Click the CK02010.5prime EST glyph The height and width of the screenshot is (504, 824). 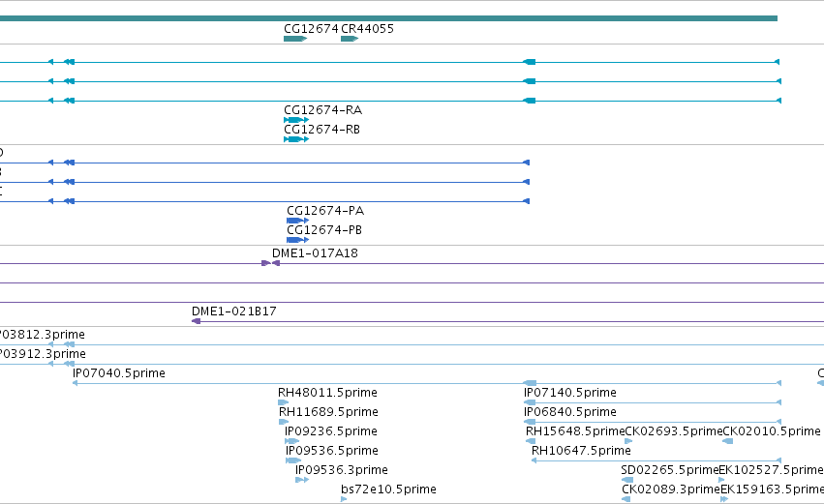click(x=728, y=441)
